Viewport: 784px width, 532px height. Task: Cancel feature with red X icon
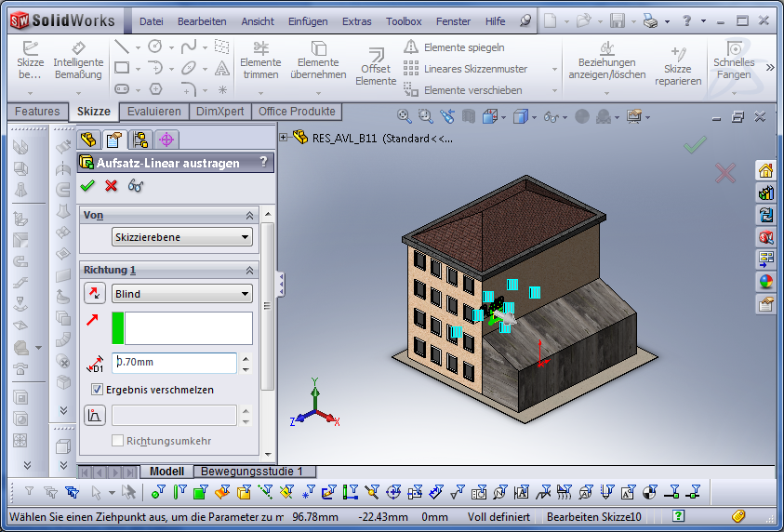coord(112,186)
